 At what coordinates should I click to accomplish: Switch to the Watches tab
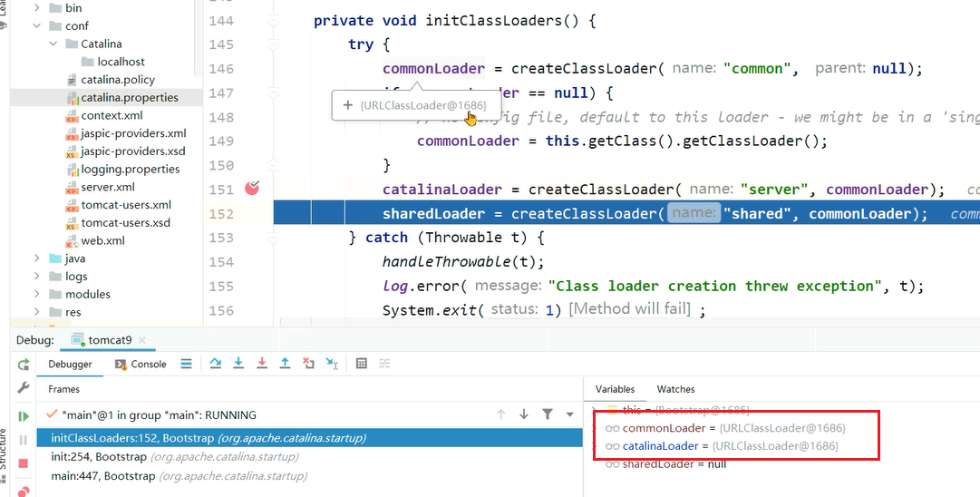pos(675,389)
